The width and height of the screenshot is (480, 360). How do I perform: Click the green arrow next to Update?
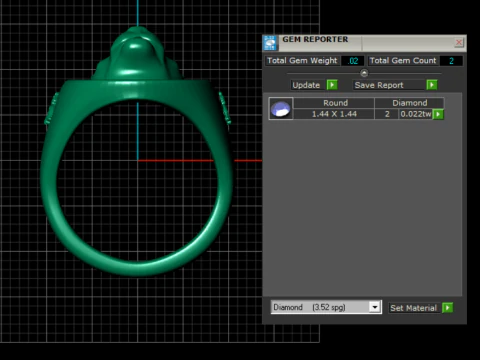click(x=332, y=85)
